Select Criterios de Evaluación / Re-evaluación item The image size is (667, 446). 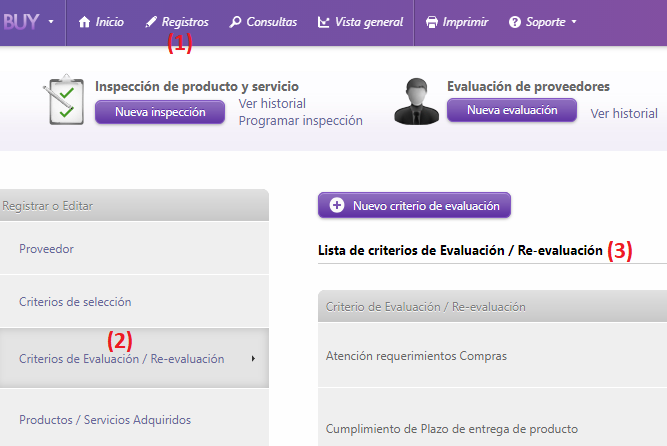pyautogui.click(x=134, y=358)
